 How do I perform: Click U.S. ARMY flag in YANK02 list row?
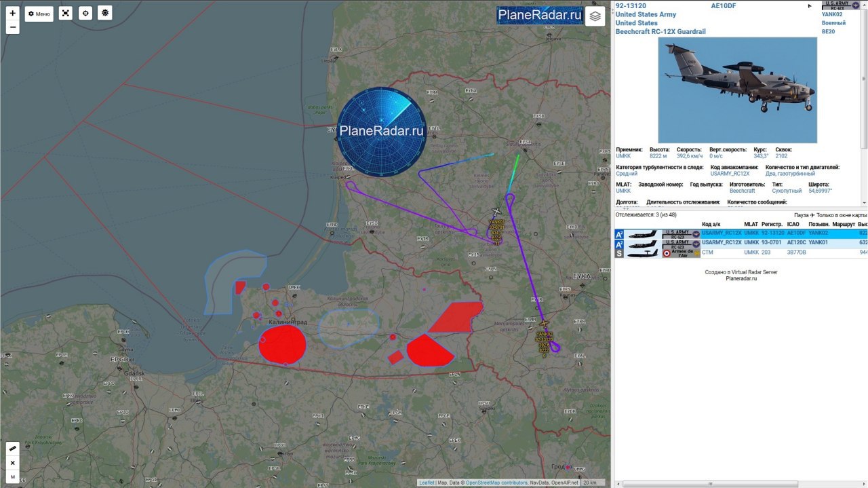click(681, 233)
